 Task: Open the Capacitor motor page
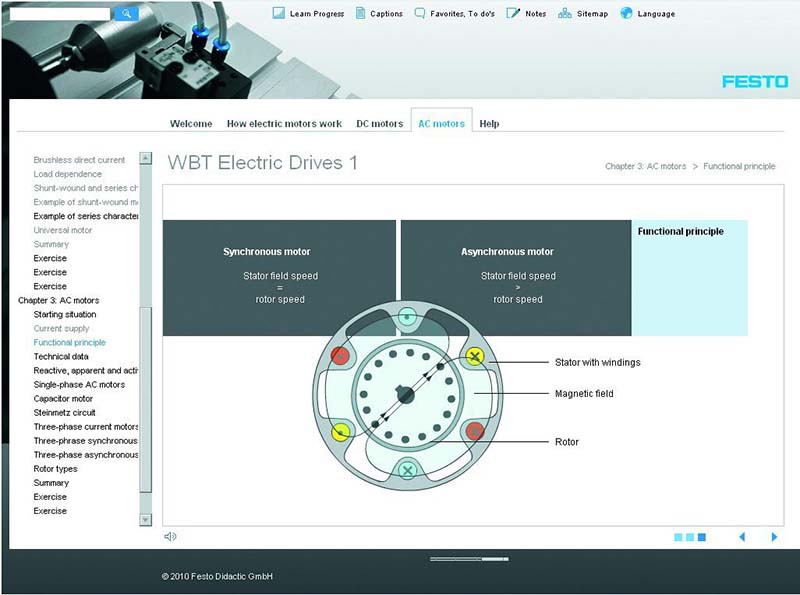(x=63, y=399)
